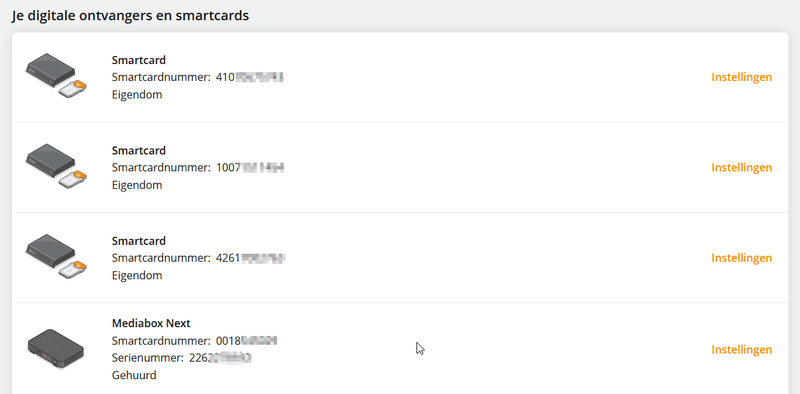
Task: Open Instellingen for smartcard starting 410
Action: click(x=741, y=77)
